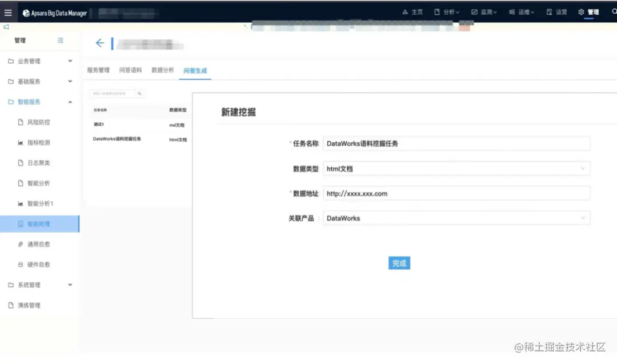Click the back arrow beside the page title
This screenshot has height=364, width=617.
pyautogui.click(x=100, y=43)
